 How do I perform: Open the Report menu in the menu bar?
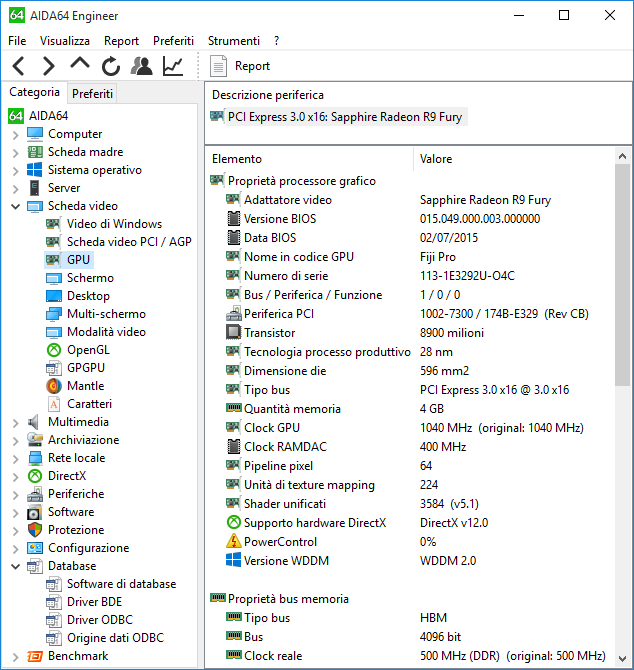tap(121, 41)
